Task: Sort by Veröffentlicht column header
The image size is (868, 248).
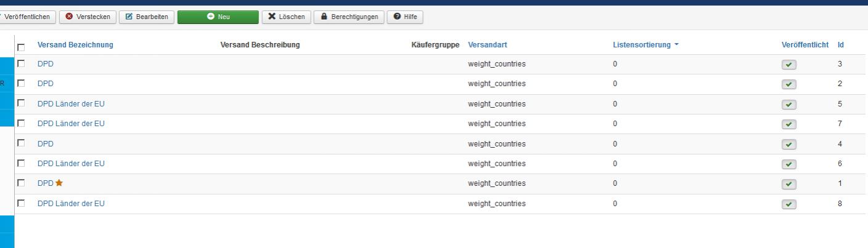Action: point(805,45)
